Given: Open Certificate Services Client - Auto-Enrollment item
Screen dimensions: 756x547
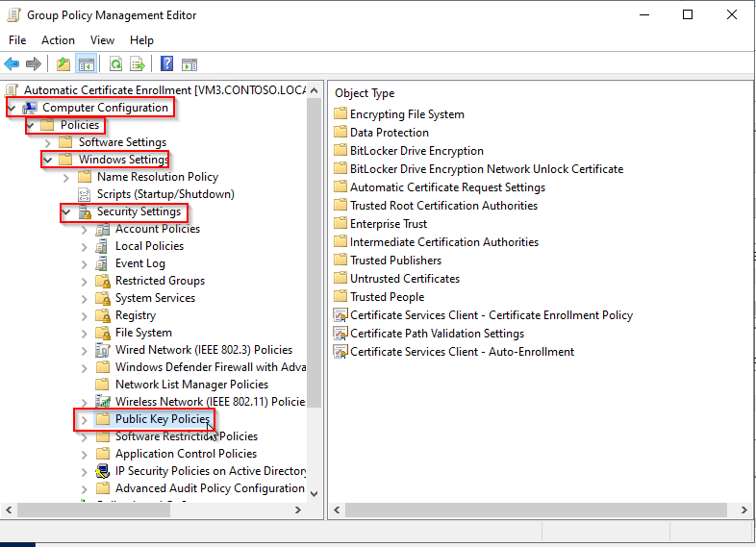Looking at the screenshot, I should 462,352.
